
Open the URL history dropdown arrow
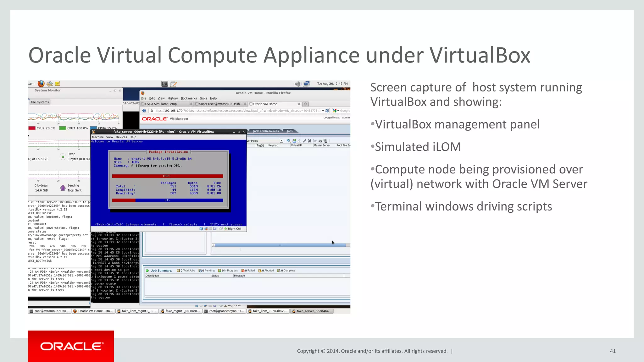click(x=323, y=111)
